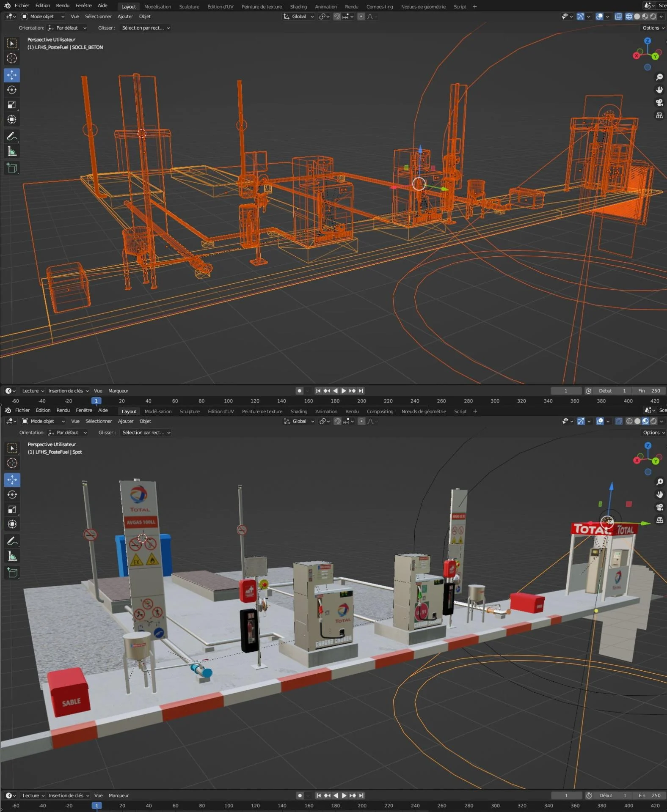
Task: Click the zoom magnifier icon in lower viewport
Action: pyautogui.click(x=659, y=482)
